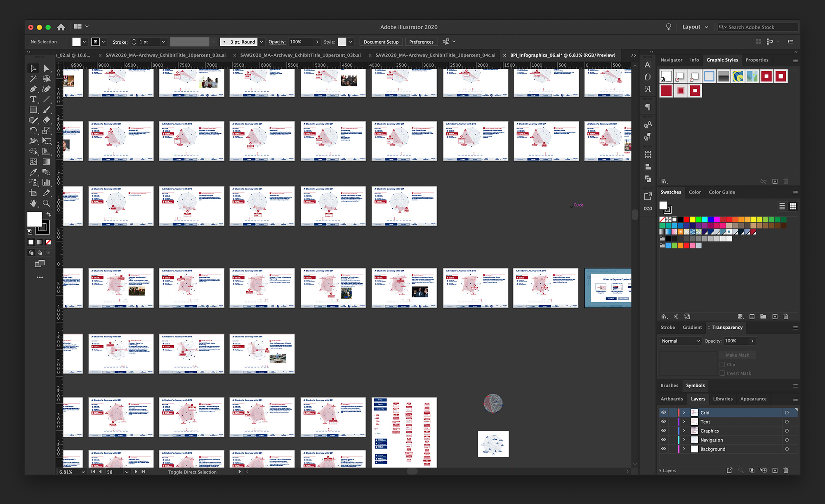Select the red swatch in Swatches
Viewport: 825px width, 504px height.
686,219
